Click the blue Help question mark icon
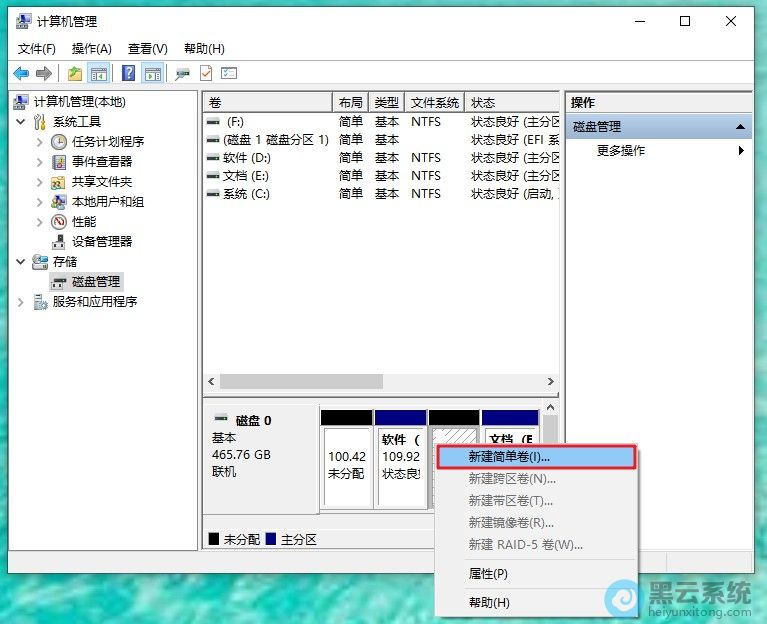Screen dimensions: 767x624 (x=129, y=73)
